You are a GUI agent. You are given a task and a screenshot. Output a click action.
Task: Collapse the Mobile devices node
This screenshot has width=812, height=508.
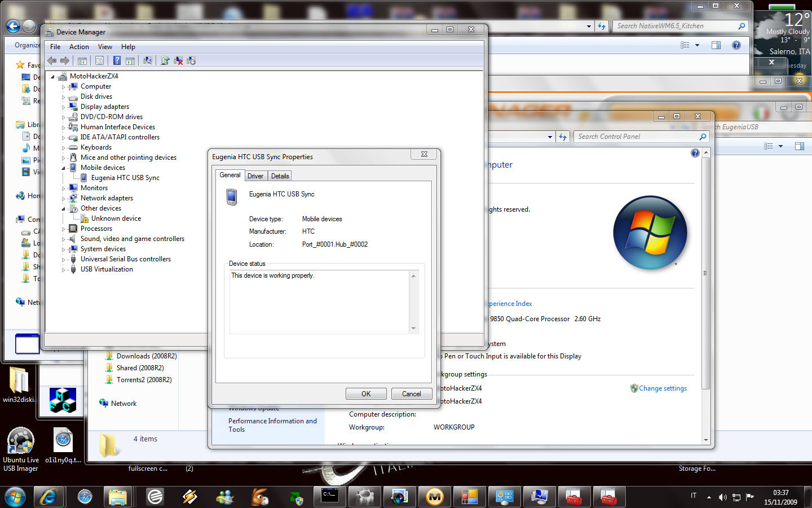coord(63,168)
